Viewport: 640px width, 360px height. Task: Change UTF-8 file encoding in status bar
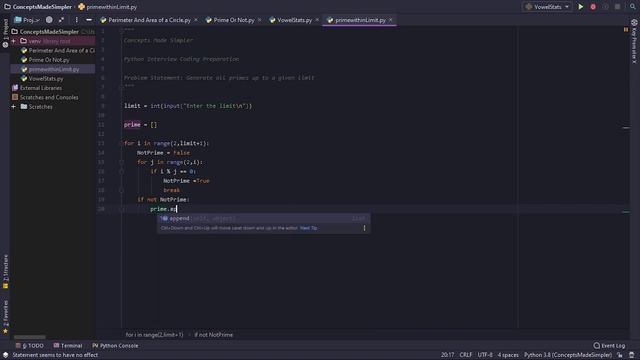(485, 355)
